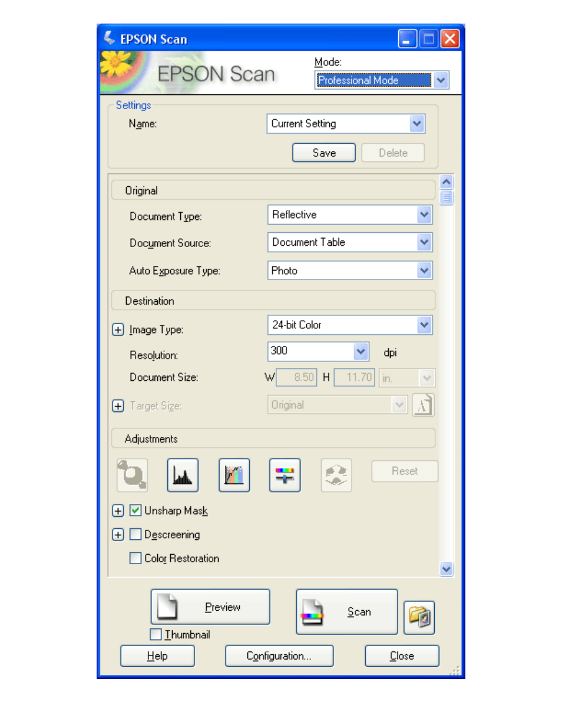Click the EPSON Scan title bar icon
This screenshot has width=562, height=728.
[x=109, y=38]
